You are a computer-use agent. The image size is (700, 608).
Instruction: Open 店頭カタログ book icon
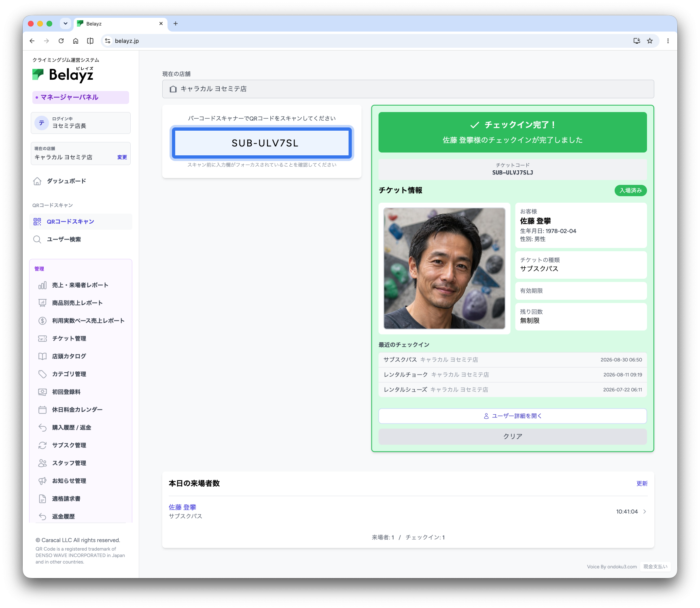[42, 356]
